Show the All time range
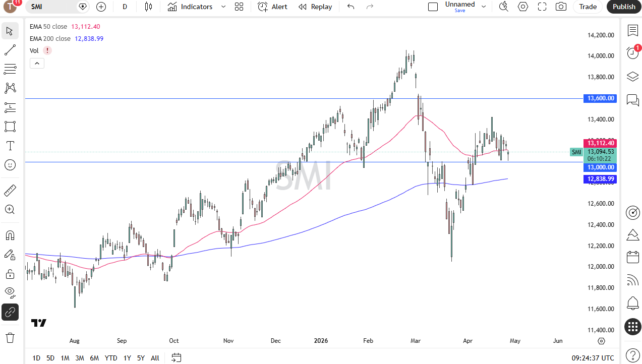This screenshot has width=642, height=364. (x=155, y=358)
